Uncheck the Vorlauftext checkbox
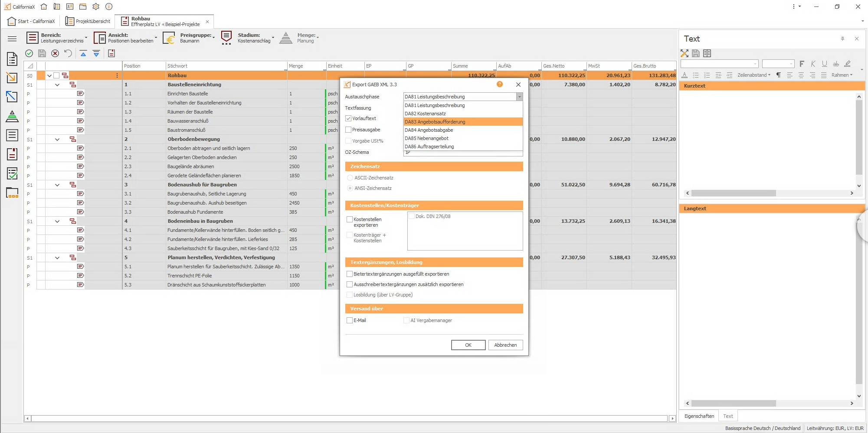868x433 pixels. 348,118
